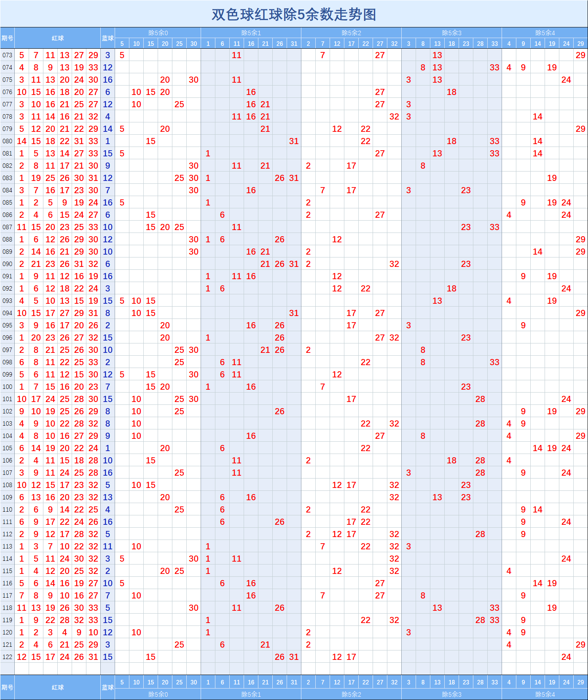
Task: Select the top 除5余3 group header
Action: point(452,33)
